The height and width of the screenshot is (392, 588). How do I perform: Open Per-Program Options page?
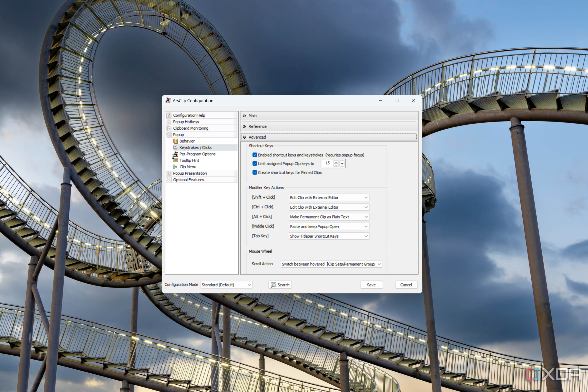pos(197,154)
